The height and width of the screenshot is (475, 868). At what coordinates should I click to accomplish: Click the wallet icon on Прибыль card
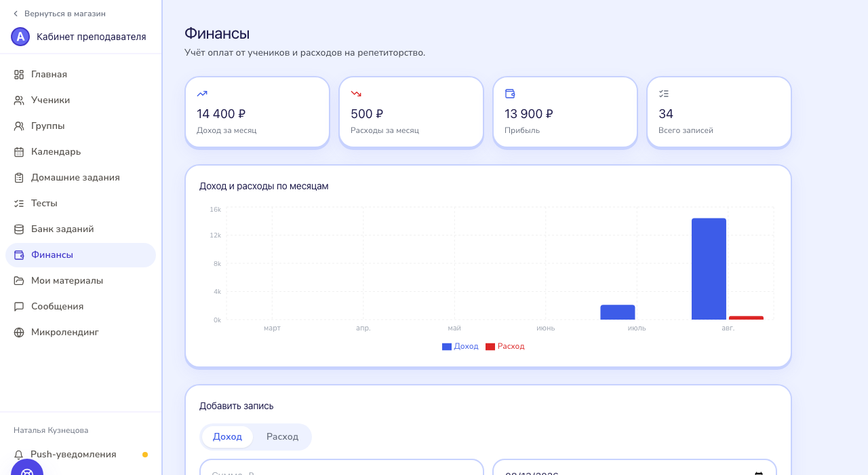click(510, 94)
